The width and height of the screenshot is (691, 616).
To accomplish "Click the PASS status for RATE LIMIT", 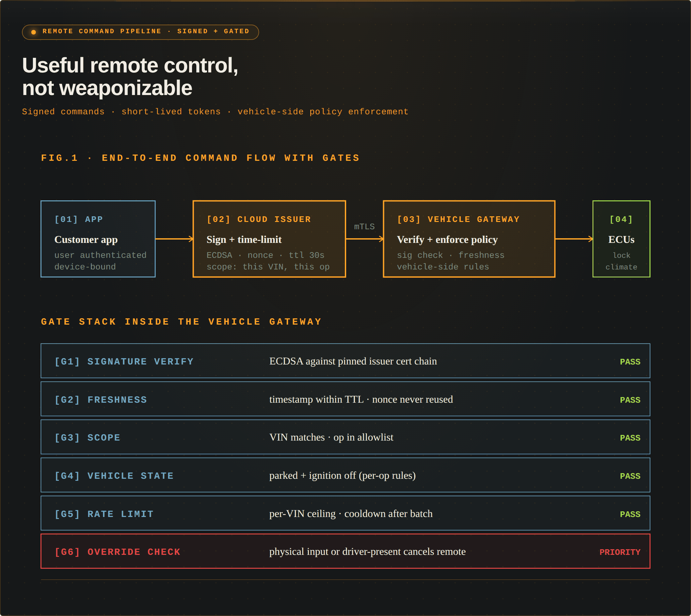I will pyautogui.click(x=630, y=514).
